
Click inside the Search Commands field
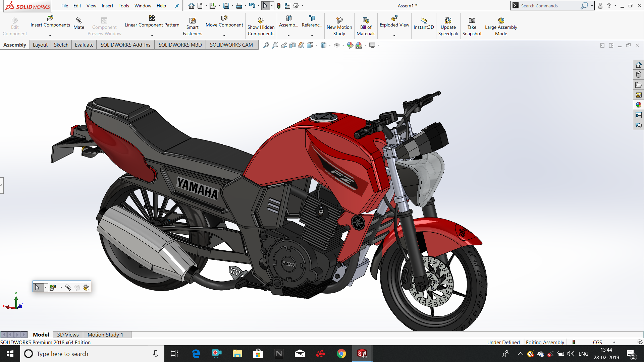coord(550,6)
